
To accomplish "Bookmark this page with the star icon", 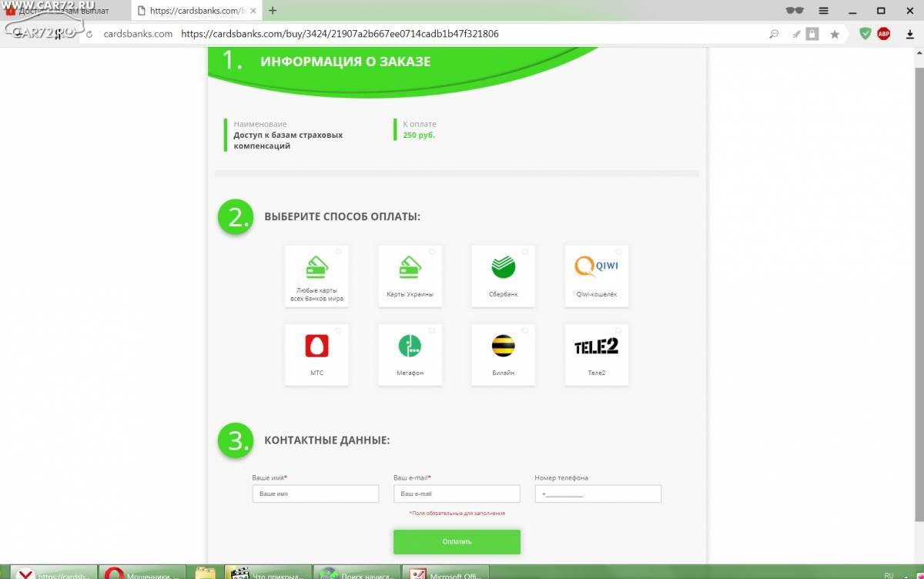I will click(x=835, y=34).
